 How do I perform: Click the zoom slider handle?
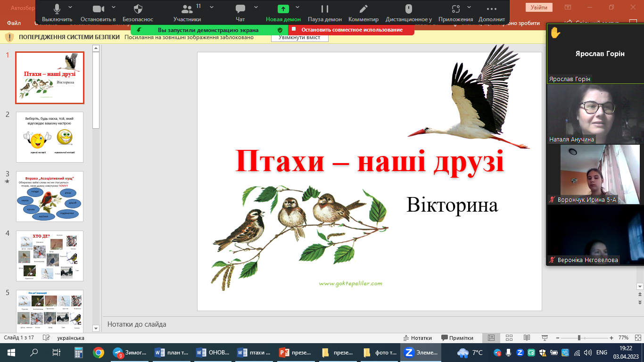coord(579,338)
